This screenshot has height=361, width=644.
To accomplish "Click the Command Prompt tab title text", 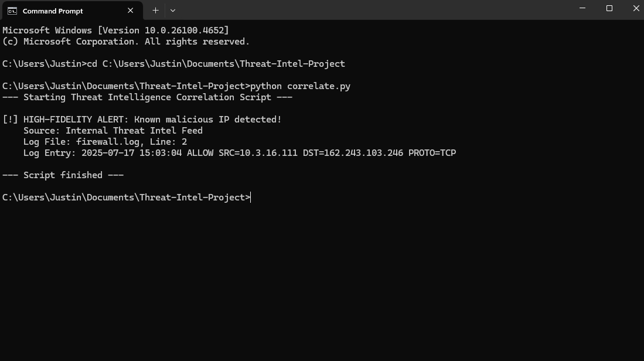I will [53, 11].
